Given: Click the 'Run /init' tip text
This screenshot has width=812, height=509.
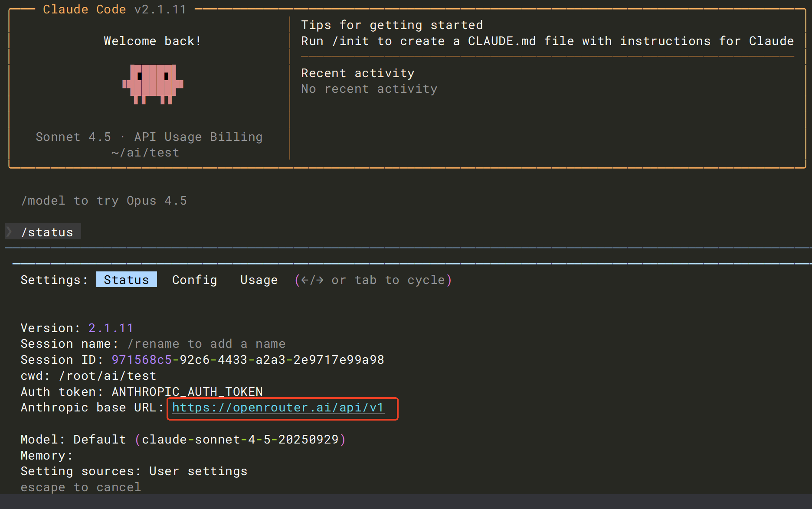Looking at the screenshot, I should [x=547, y=41].
